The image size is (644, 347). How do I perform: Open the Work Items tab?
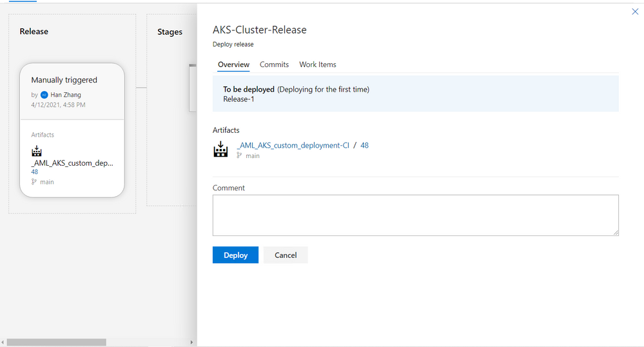tap(317, 64)
